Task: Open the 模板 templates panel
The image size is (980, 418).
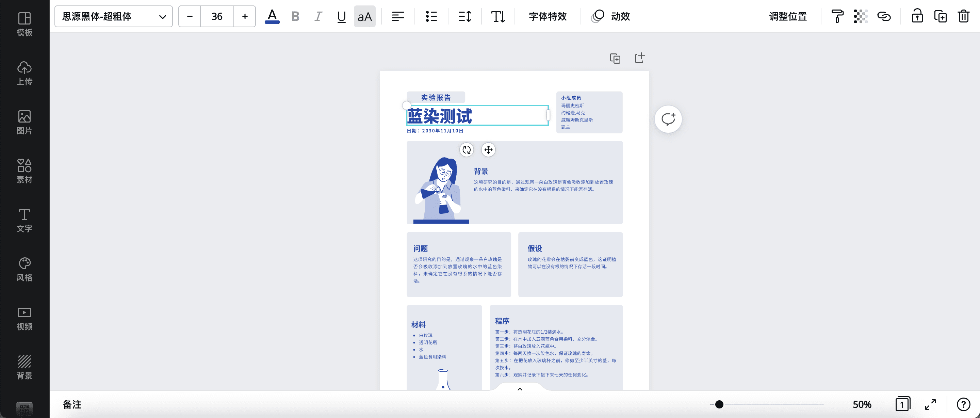Action: [x=24, y=24]
